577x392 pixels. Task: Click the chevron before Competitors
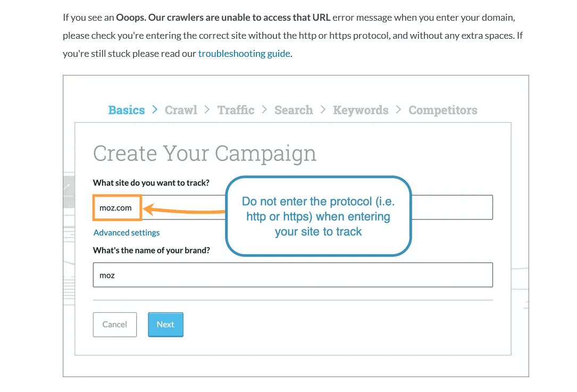tap(398, 109)
